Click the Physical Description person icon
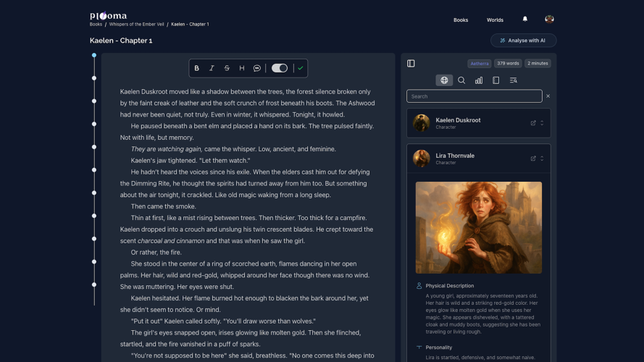Image resolution: width=644 pixels, height=362 pixels. pos(419,286)
